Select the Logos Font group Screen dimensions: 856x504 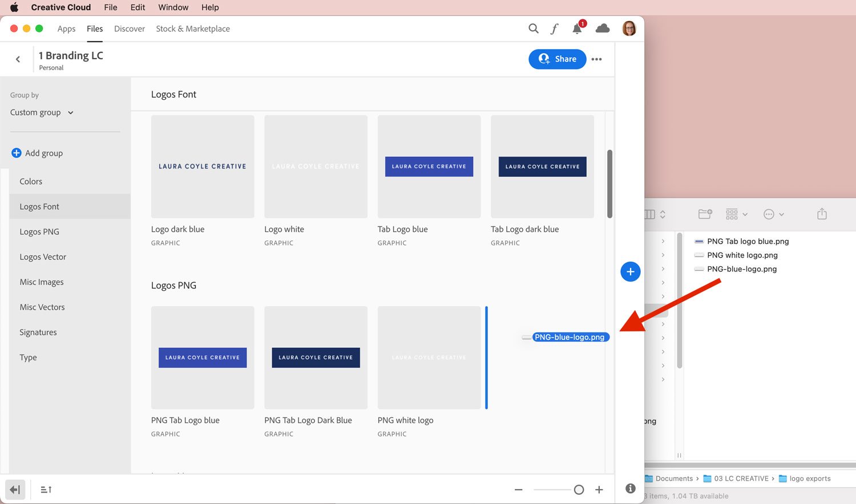(x=70, y=206)
